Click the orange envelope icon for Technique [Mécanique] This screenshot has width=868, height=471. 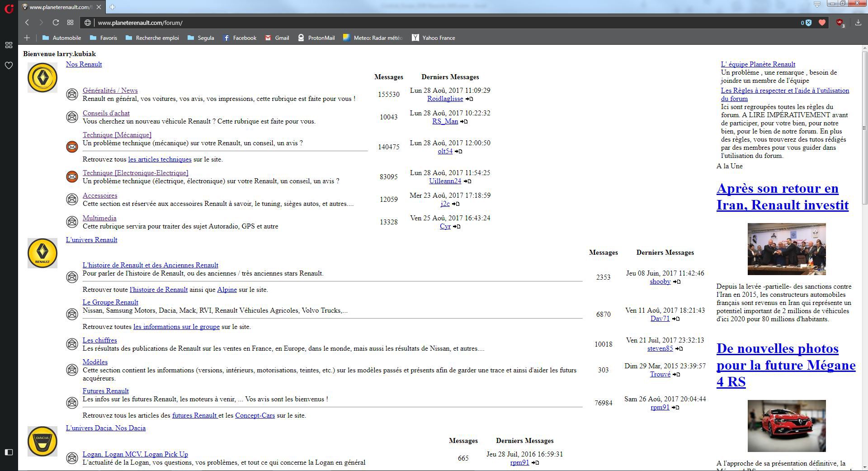click(x=72, y=147)
